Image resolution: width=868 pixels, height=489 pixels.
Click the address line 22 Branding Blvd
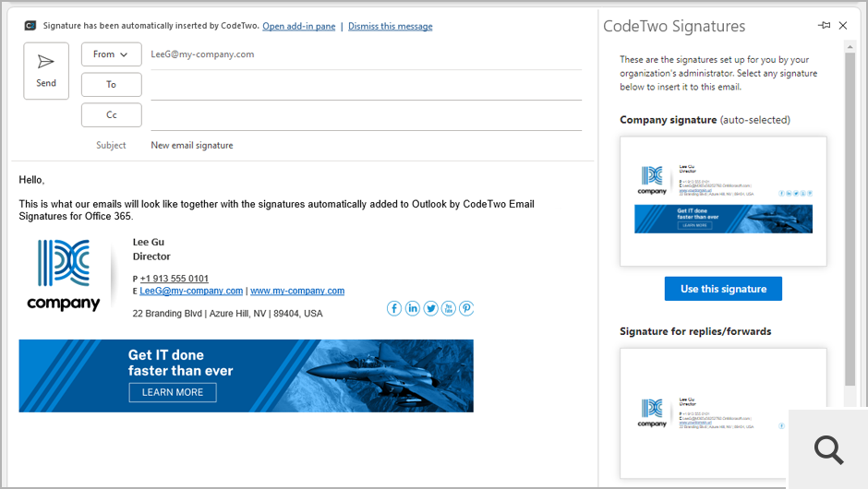[x=227, y=313]
